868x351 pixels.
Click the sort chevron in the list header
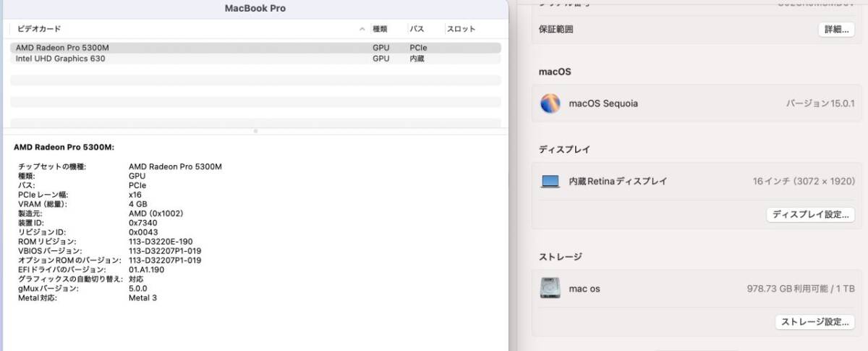point(362,30)
